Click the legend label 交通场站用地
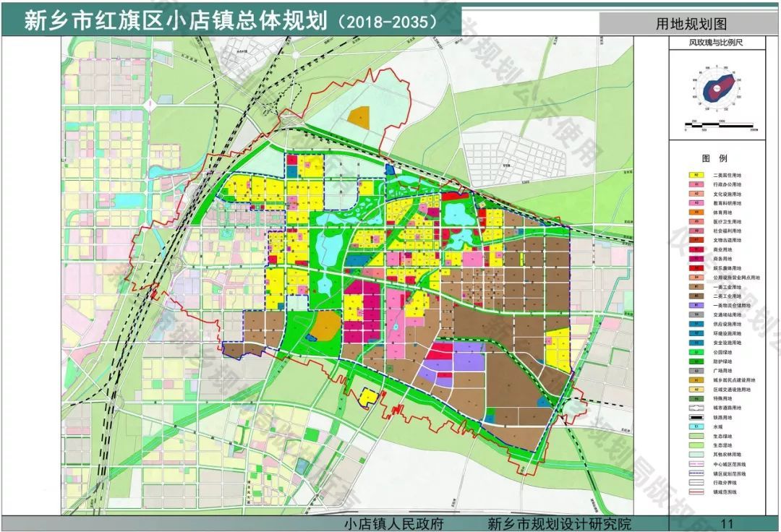 pos(727,315)
